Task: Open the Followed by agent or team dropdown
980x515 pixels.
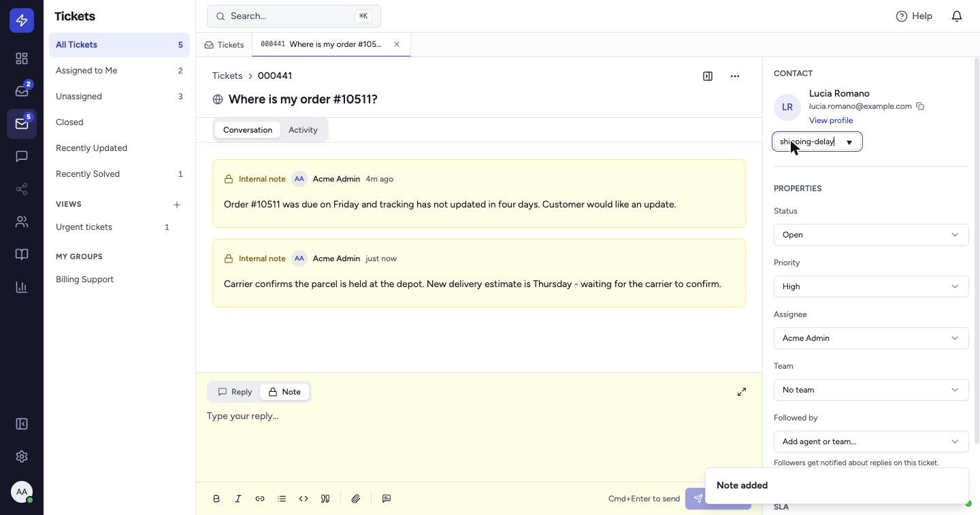Action: [x=871, y=442]
